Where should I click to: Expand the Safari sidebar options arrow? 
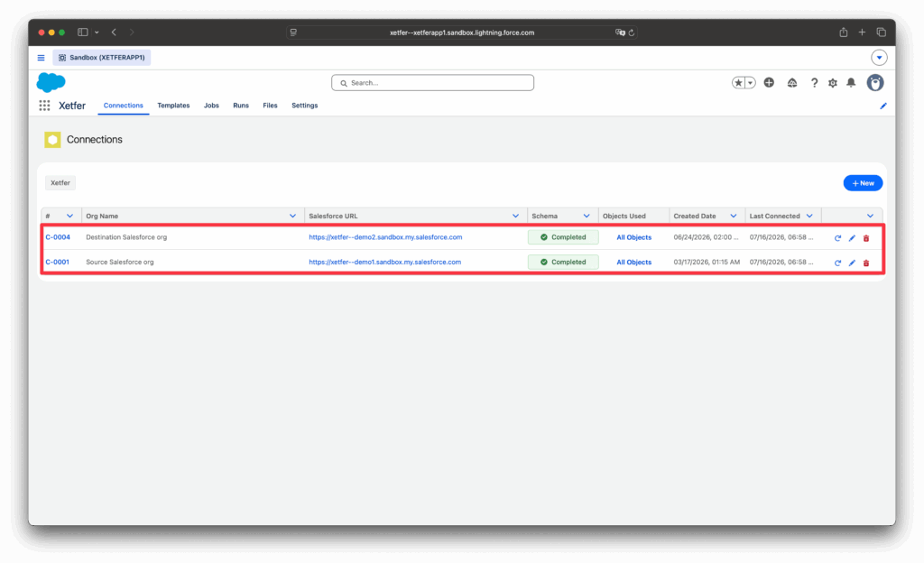(x=97, y=32)
